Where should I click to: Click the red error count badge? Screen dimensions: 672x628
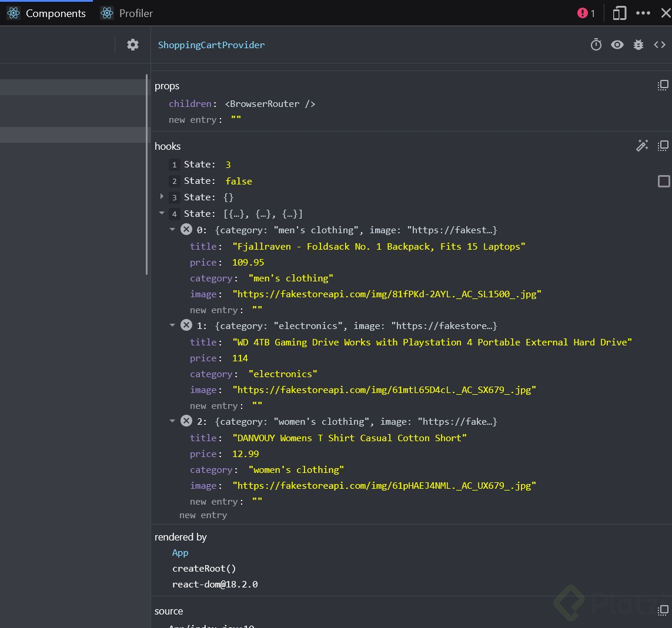pos(586,13)
